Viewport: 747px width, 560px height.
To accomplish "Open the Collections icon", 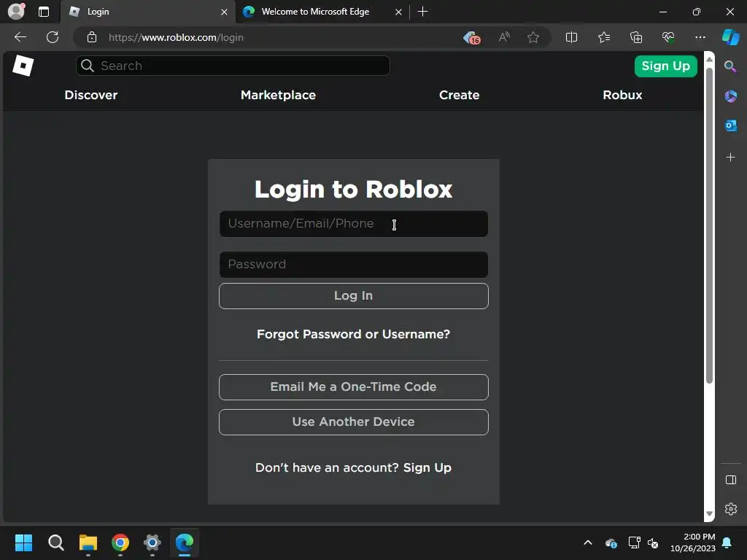I will pos(636,37).
